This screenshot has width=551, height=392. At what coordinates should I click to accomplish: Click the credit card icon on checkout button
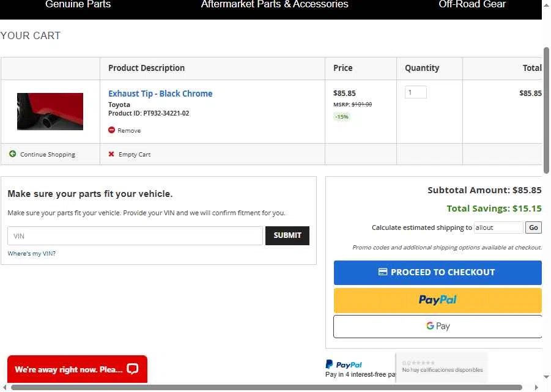click(383, 272)
